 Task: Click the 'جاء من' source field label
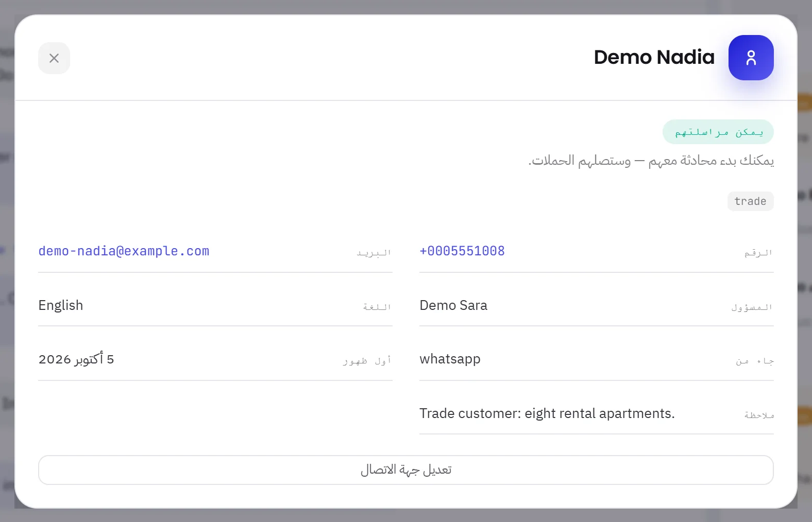755,361
